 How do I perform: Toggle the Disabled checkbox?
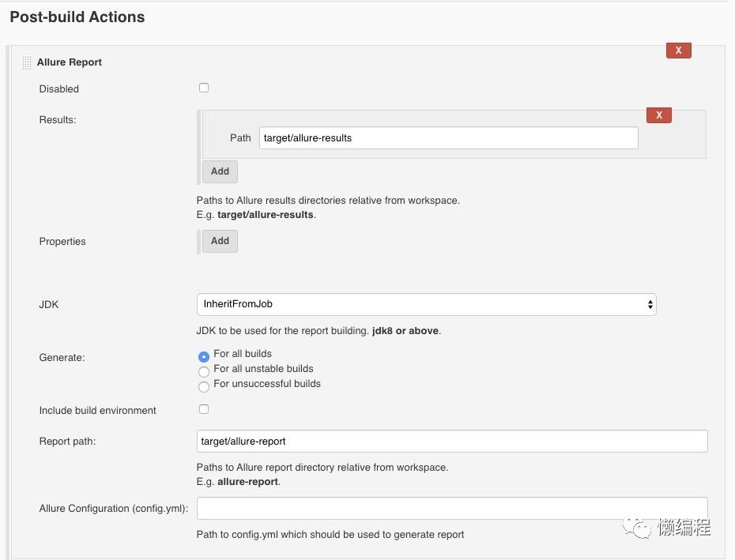pyautogui.click(x=204, y=88)
